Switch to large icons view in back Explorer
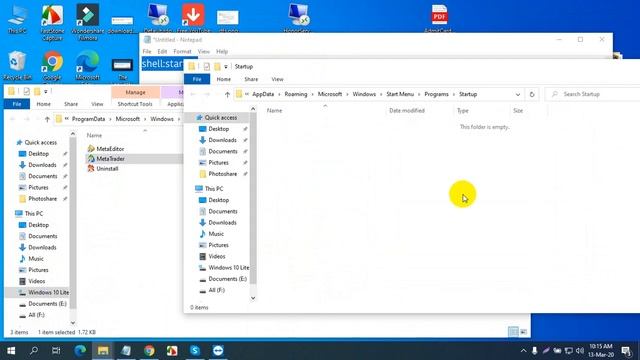This screenshot has width=640, height=360. [x=524, y=332]
